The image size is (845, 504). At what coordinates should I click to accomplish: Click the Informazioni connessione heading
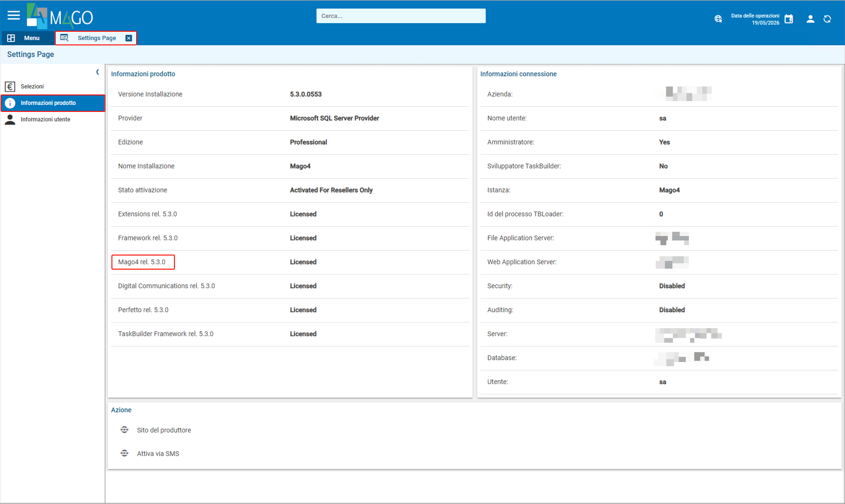coord(518,74)
